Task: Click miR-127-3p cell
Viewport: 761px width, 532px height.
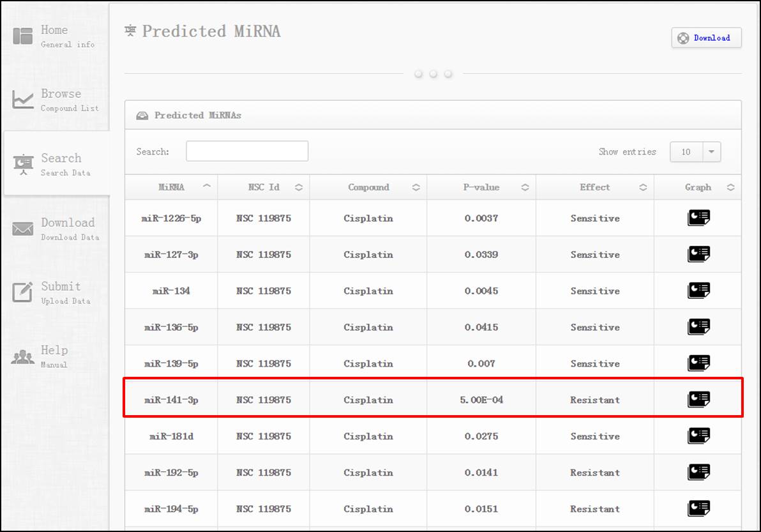Action: (171, 255)
